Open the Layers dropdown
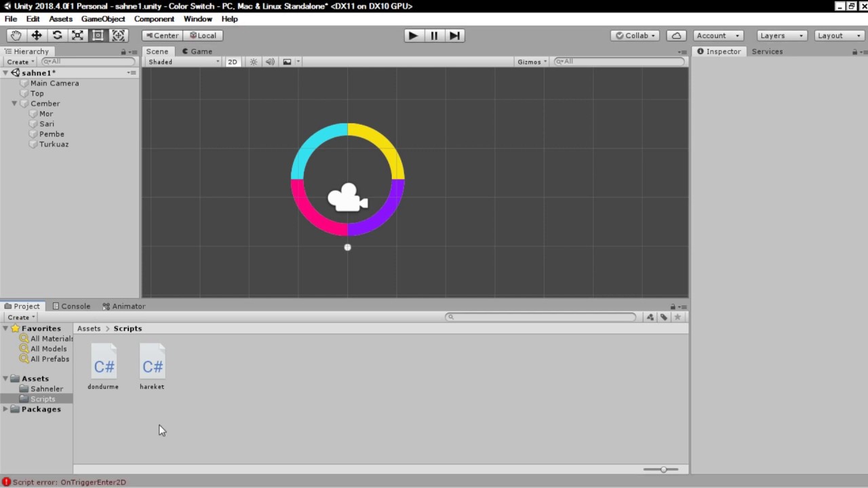 click(x=782, y=35)
